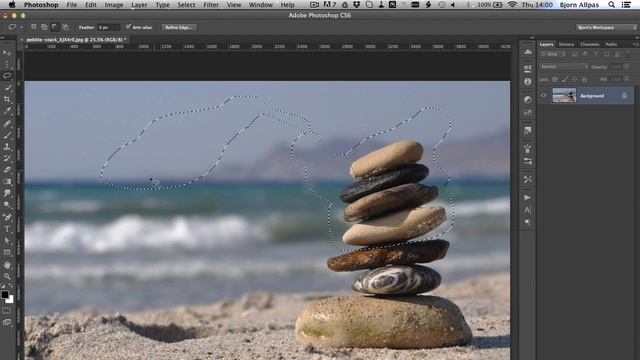The image size is (640, 360).
Task: Hide the Background layer with eye icon
Action: (x=543, y=96)
